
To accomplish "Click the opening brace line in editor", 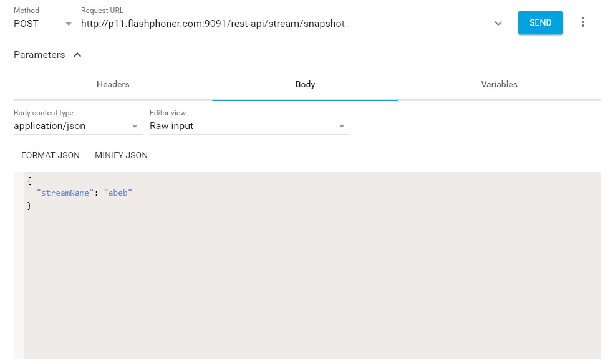I will tap(29, 181).
